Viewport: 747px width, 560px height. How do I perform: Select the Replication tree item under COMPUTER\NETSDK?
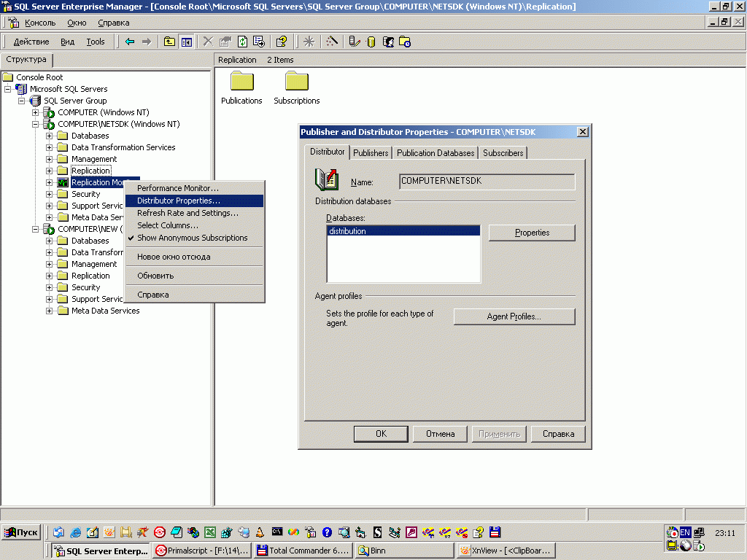click(90, 171)
